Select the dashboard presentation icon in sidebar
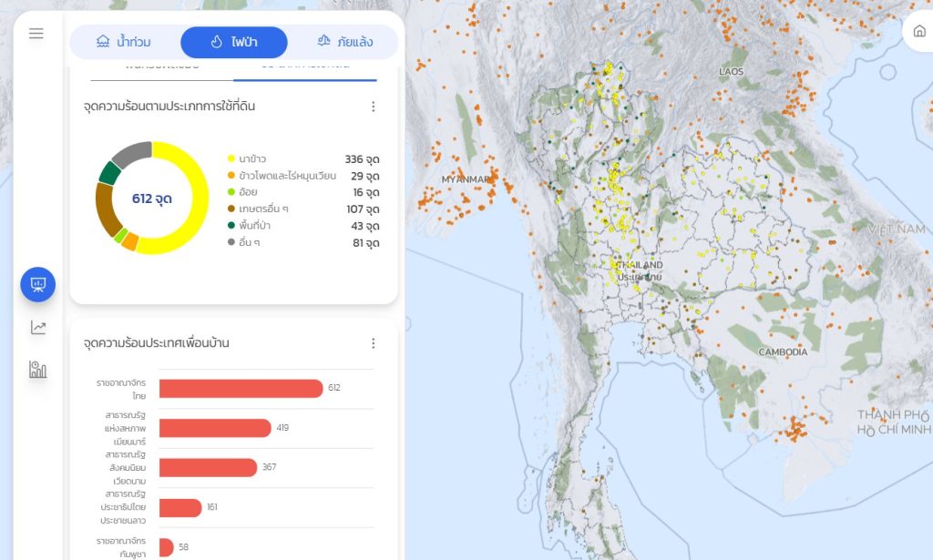Image resolution: width=933 pixels, height=560 pixels. [x=38, y=284]
